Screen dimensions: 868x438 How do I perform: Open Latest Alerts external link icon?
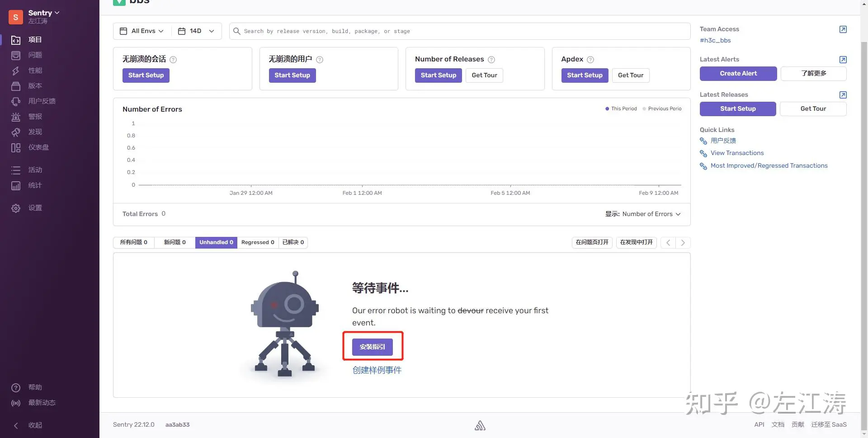click(843, 60)
